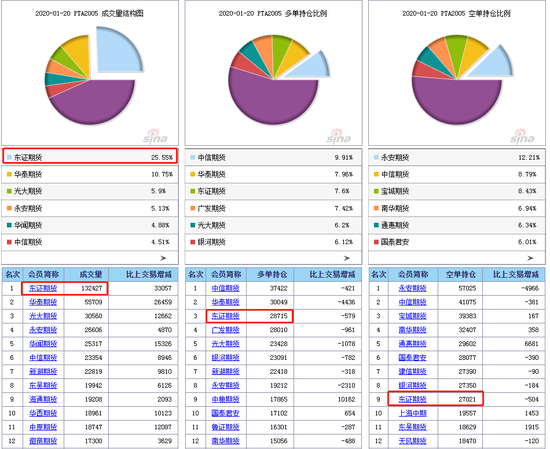550x449 pixels.
Task: Click the red 中信期货 4.51% legend swatch
Action: [9, 242]
